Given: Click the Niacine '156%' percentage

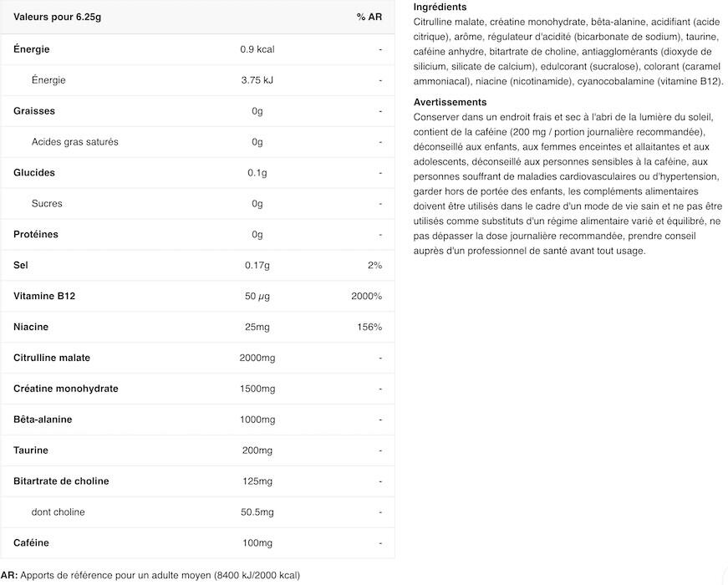Looking at the screenshot, I should click(369, 327).
